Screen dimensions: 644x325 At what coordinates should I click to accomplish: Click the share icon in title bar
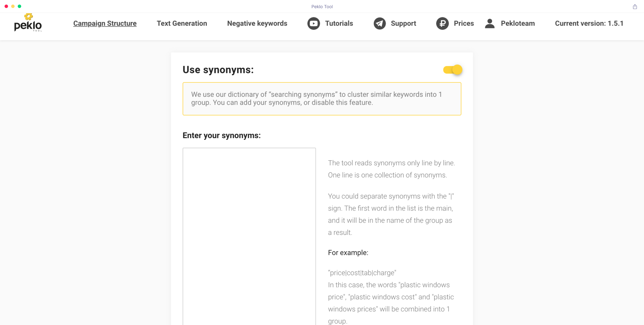(635, 7)
